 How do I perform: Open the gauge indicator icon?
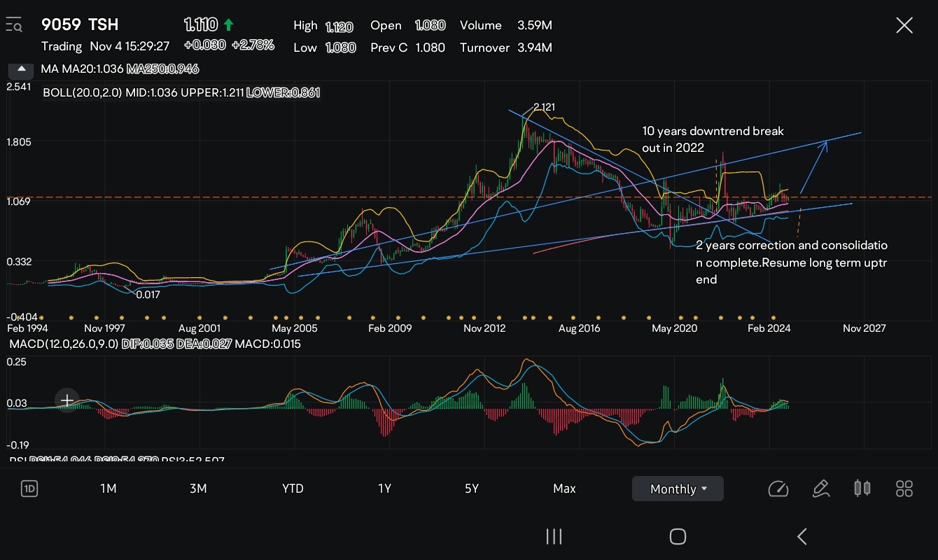pos(778,489)
